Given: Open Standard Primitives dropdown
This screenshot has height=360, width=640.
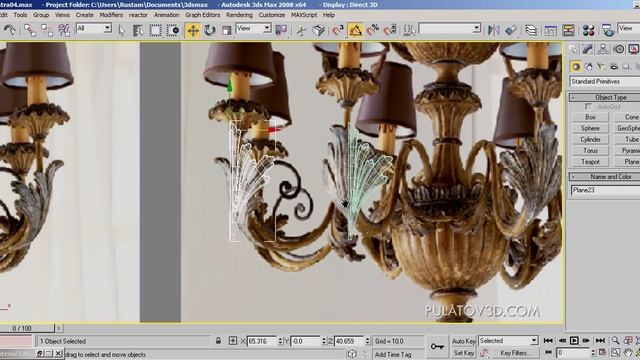Looking at the screenshot, I should click(x=604, y=82).
